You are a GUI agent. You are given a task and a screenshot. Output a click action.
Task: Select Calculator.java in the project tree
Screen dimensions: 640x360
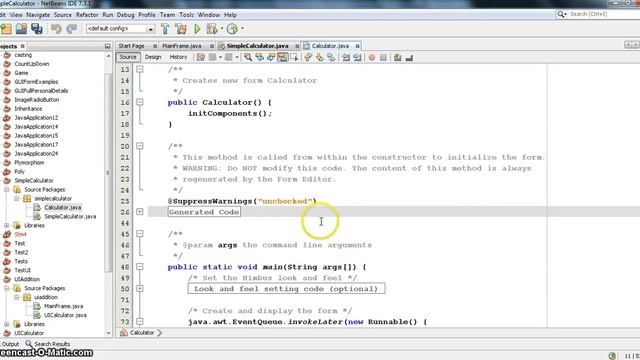click(x=62, y=207)
